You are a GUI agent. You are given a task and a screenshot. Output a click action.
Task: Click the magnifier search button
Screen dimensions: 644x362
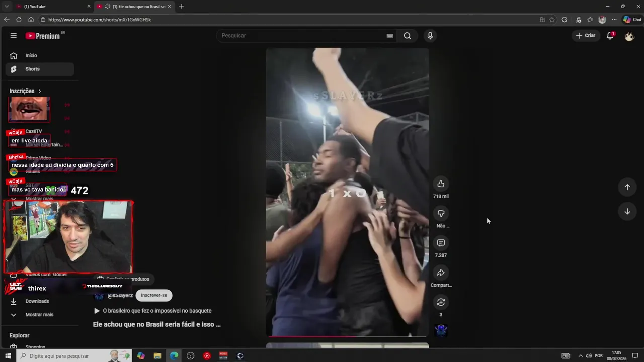pos(407,36)
